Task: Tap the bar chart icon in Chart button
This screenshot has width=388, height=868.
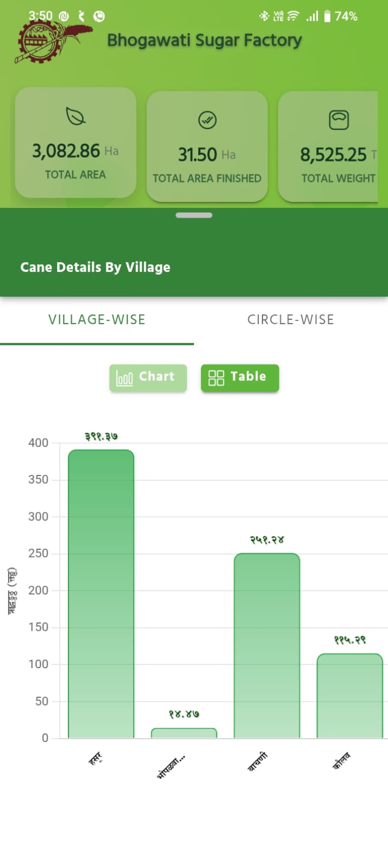Action: [x=124, y=378]
